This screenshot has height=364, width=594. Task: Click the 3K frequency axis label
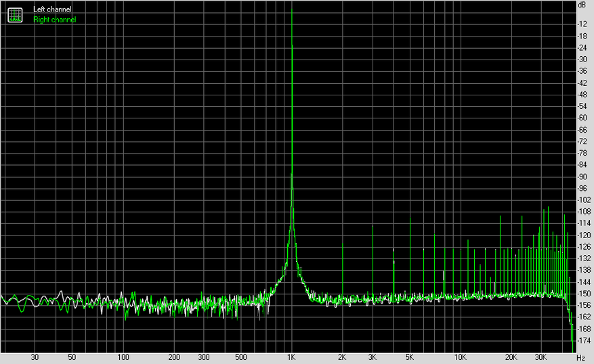[372, 357]
